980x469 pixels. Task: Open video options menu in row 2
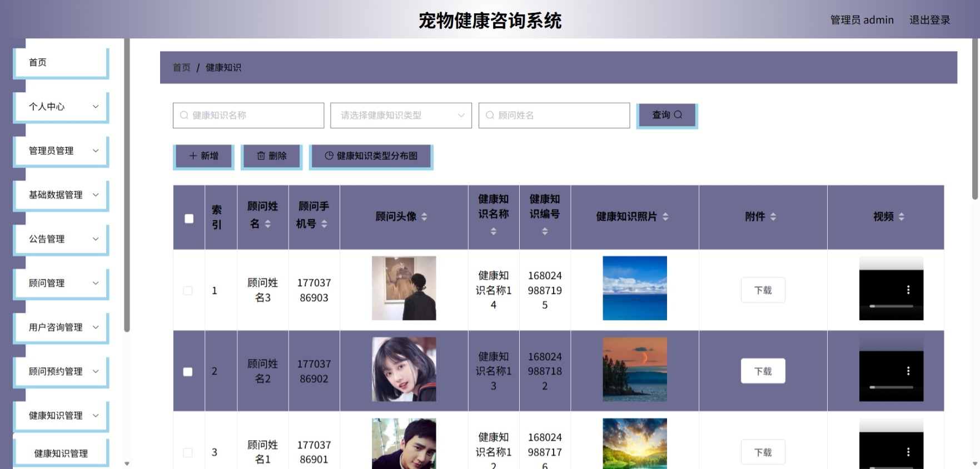908,371
